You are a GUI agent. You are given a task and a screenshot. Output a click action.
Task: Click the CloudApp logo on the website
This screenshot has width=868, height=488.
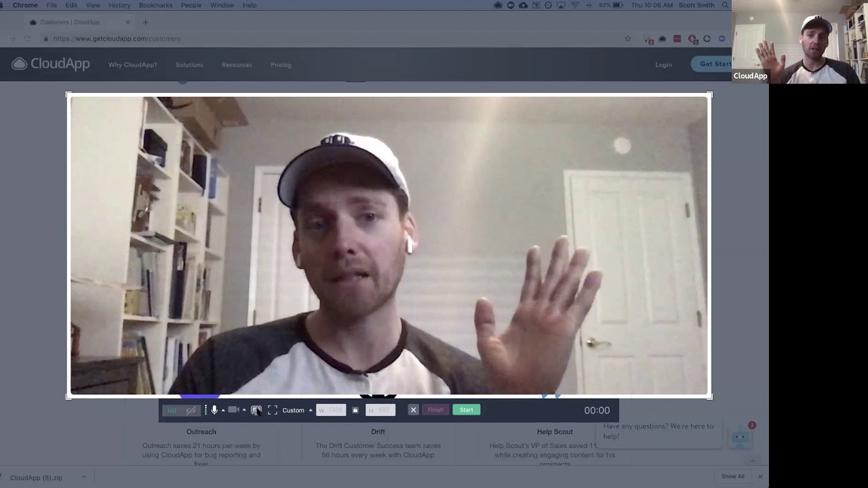pos(51,64)
